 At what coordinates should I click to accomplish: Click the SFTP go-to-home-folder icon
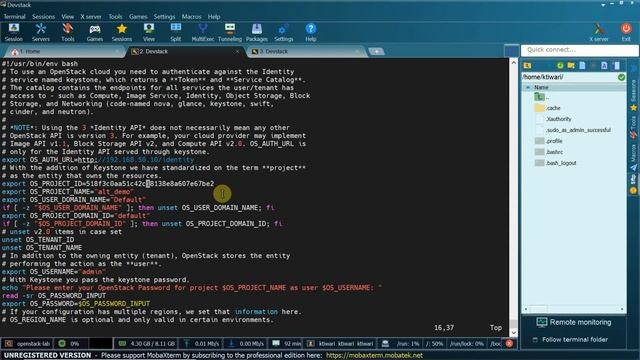528,65
